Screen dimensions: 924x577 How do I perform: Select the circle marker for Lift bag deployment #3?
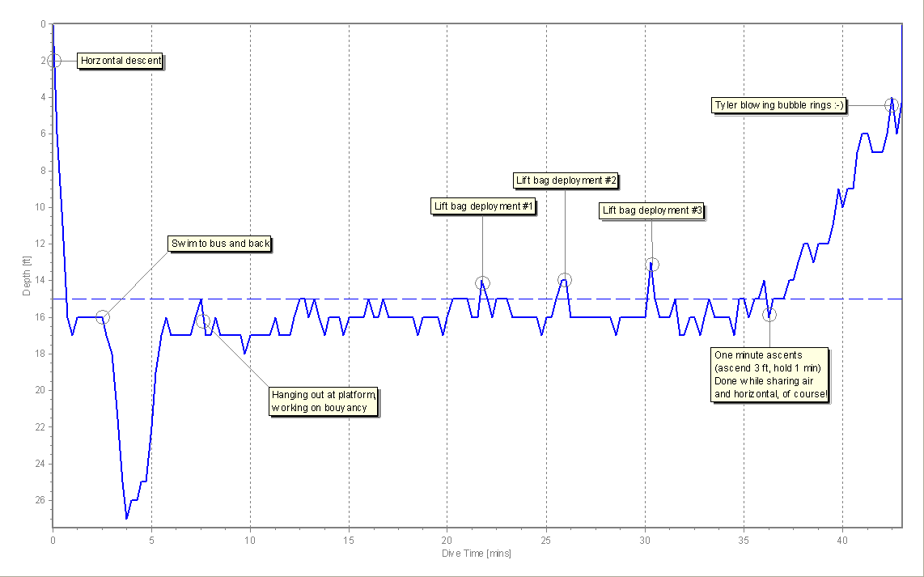pos(652,265)
